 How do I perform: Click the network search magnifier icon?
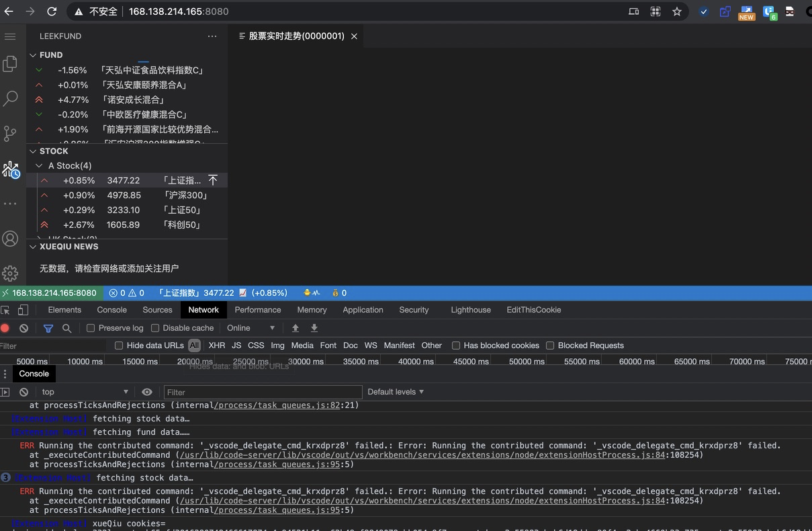(x=67, y=328)
